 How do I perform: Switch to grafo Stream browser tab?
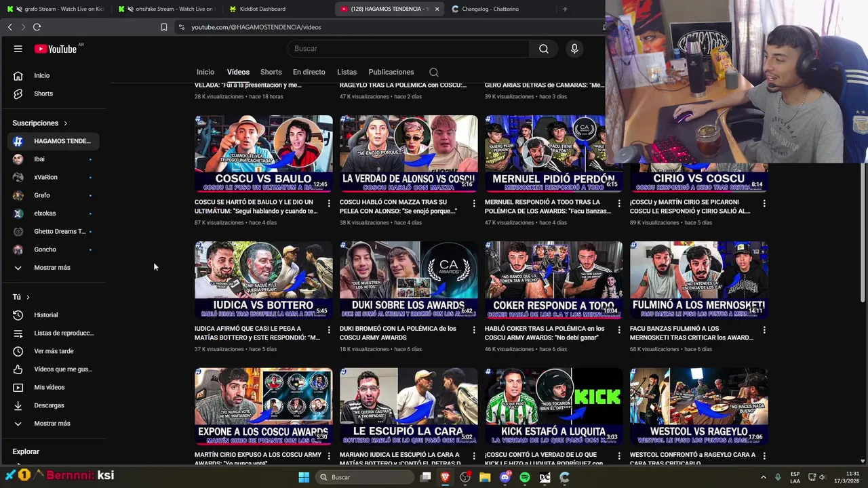point(56,9)
